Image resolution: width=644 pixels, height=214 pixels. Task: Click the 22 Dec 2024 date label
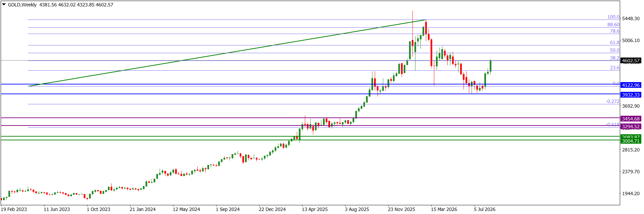click(x=272, y=209)
